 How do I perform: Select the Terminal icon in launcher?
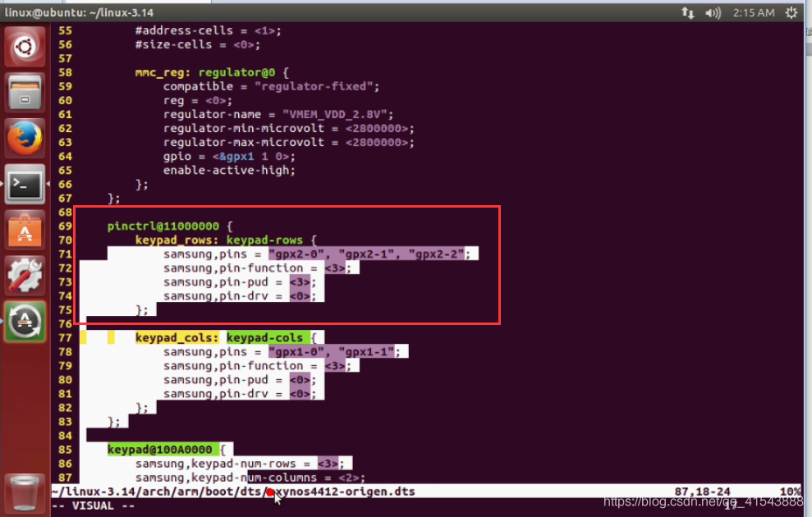(x=25, y=185)
